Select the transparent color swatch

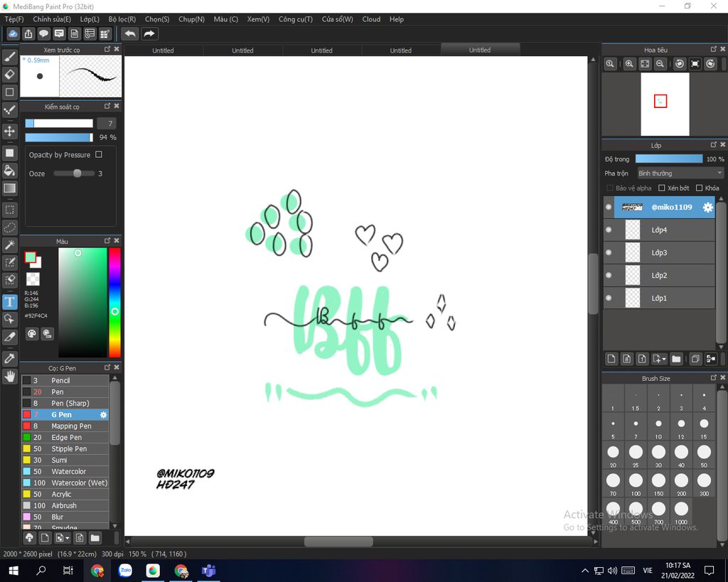33,279
